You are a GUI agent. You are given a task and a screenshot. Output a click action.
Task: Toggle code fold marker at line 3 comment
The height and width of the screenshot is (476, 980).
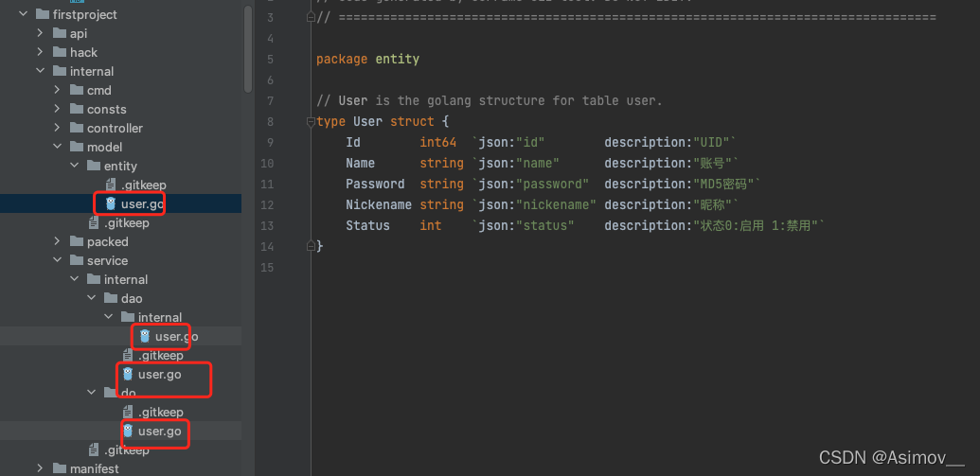coord(311,17)
